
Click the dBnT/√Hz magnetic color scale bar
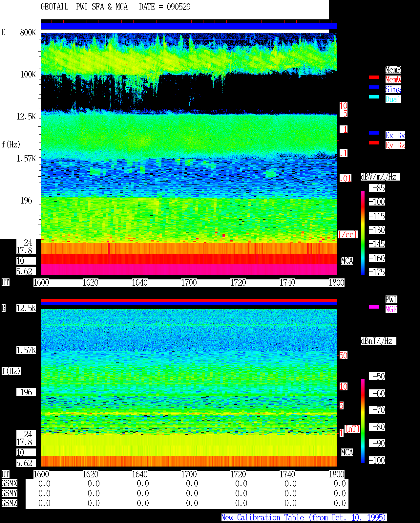363,421
